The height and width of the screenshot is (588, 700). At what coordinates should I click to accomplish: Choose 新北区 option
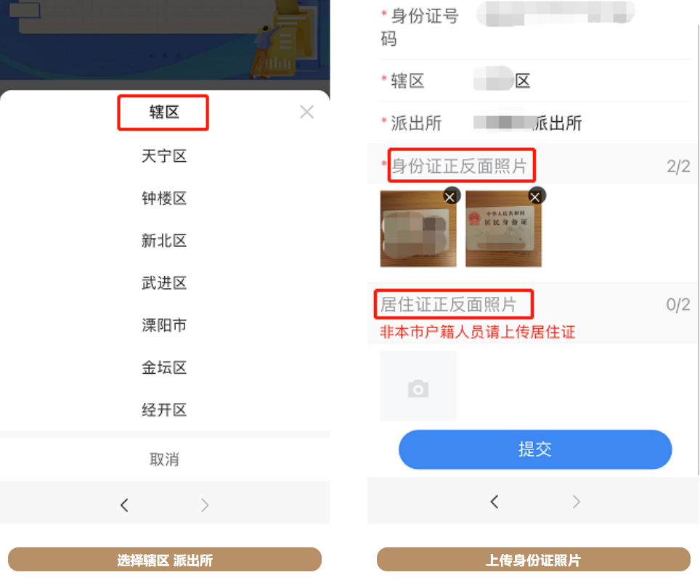(164, 240)
